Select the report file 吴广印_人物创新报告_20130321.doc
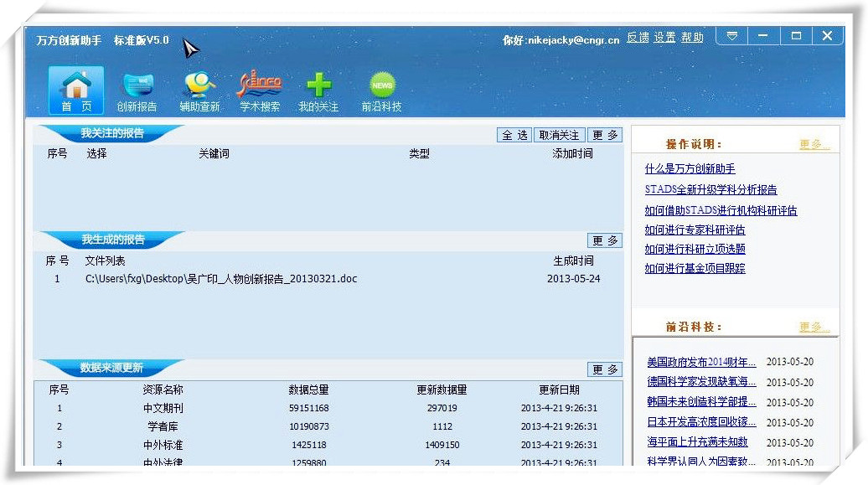This screenshot has width=868, height=485. click(221, 279)
